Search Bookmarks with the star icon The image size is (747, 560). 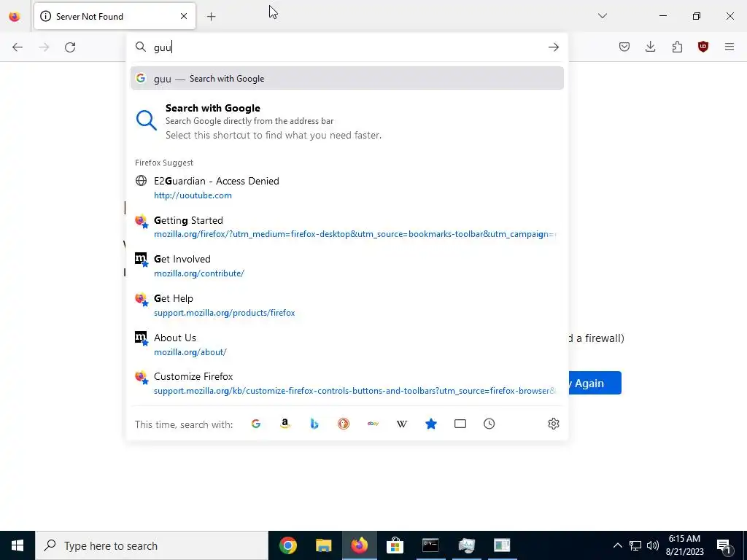click(431, 424)
